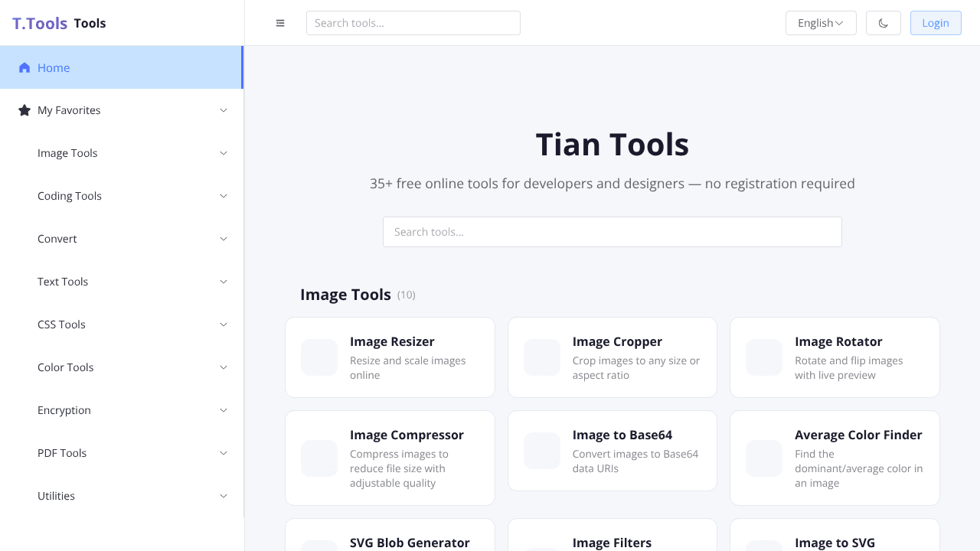Click the Image Compressor card icon placeholder
This screenshot has height=551, width=980.
319,458
